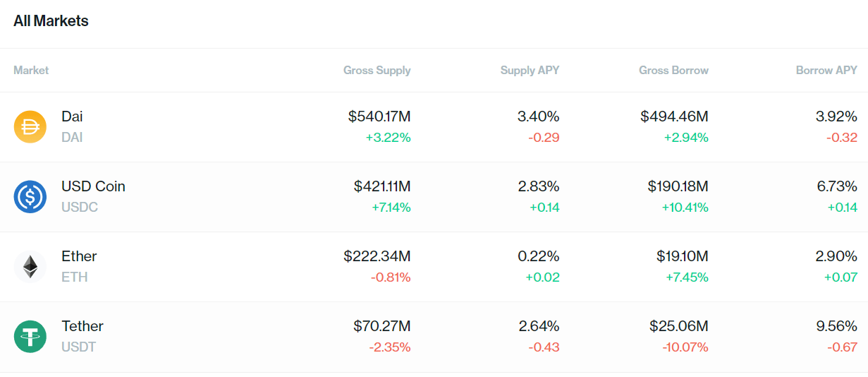Click USD Coin gross borrow $190.18M
The width and height of the screenshot is (868, 377).
coord(678,186)
